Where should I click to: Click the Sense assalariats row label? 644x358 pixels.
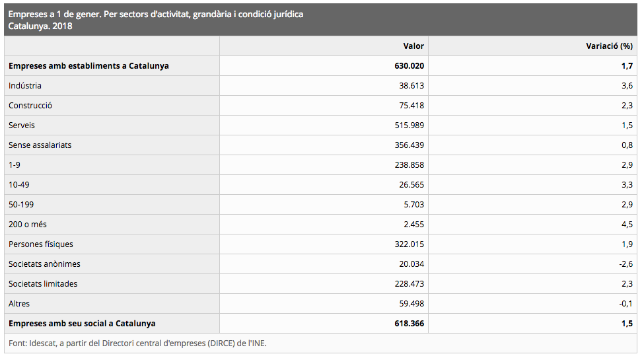tap(40, 145)
